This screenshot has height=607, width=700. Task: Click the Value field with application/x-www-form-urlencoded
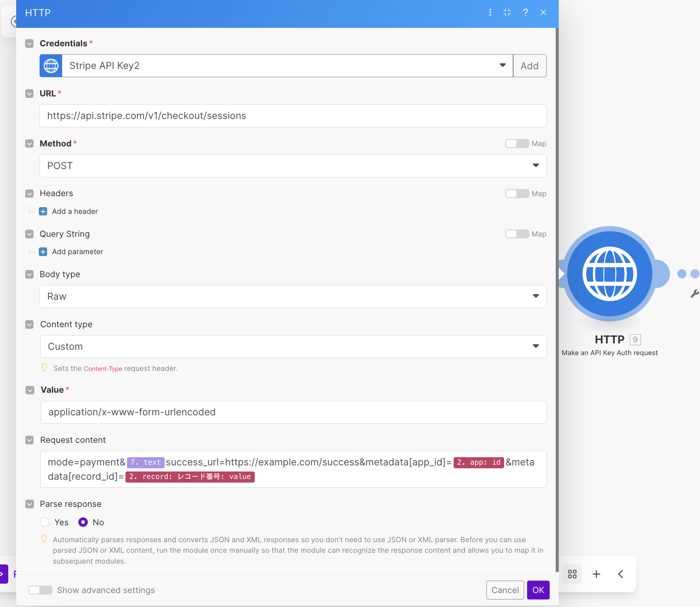(293, 412)
